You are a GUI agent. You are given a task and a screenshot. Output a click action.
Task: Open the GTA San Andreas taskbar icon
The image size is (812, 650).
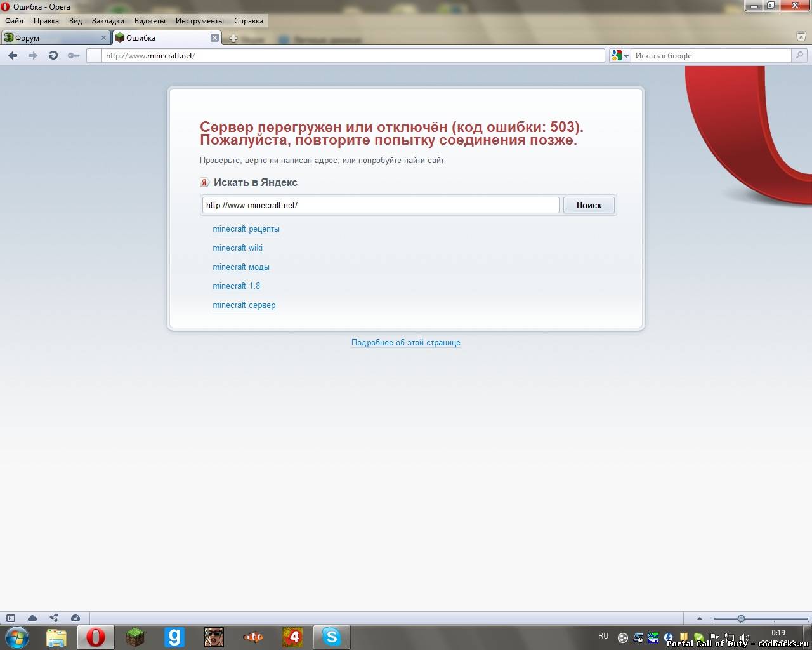(x=213, y=637)
